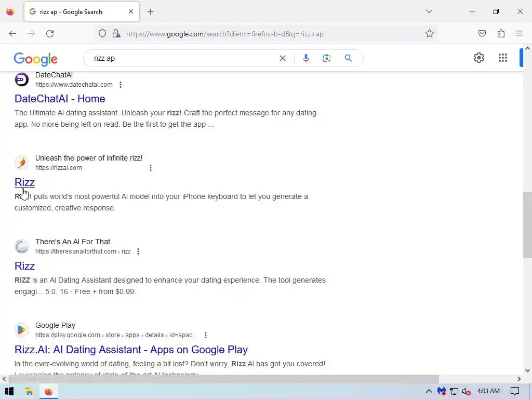Click the play.google.com store apps URL text
This screenshot has width=532, height=399.
(x=116, y=335)
